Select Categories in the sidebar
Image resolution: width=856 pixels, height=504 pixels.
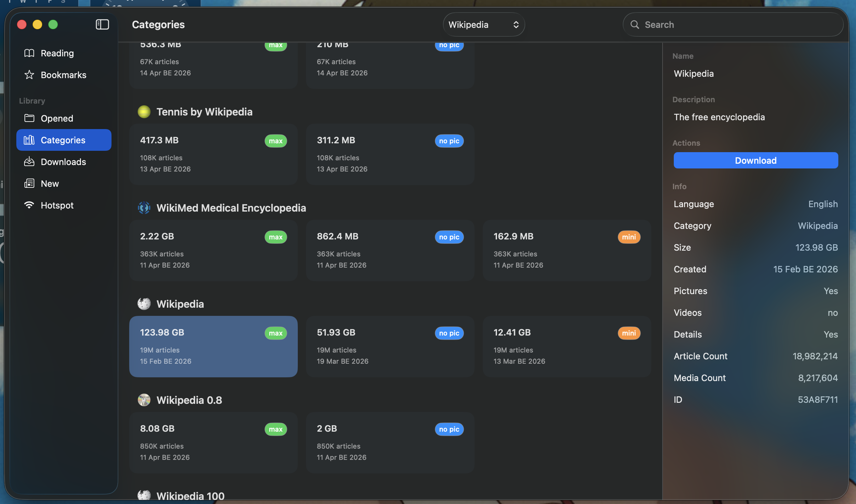[x=64, y=140]
